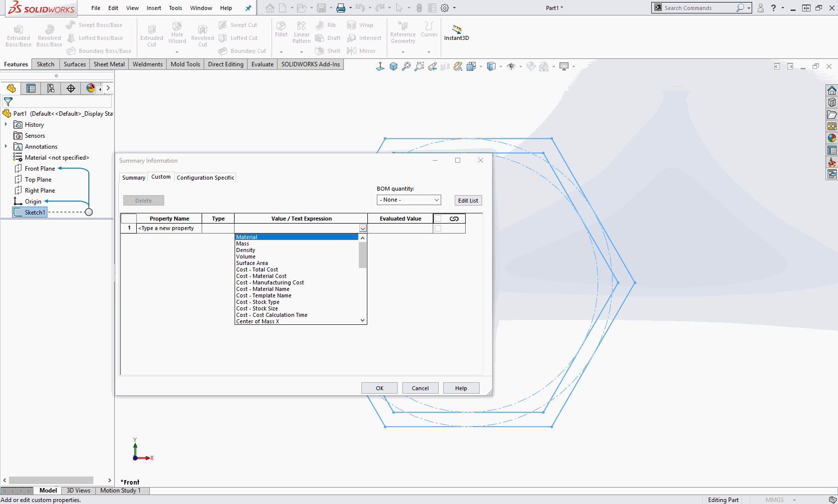Open the PropertyManager tab icon
This screenshot has height=504, width=838.
click(x=31, y=88)
